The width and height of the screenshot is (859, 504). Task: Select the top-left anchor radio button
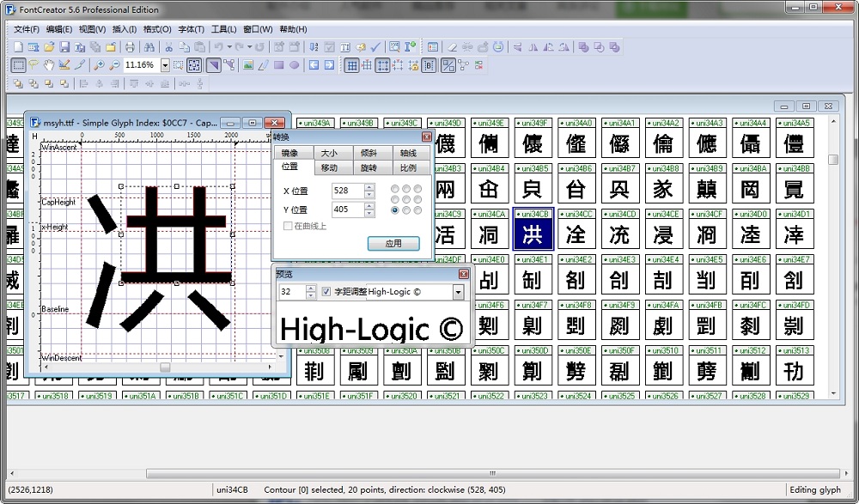click(x=394, y=187)
